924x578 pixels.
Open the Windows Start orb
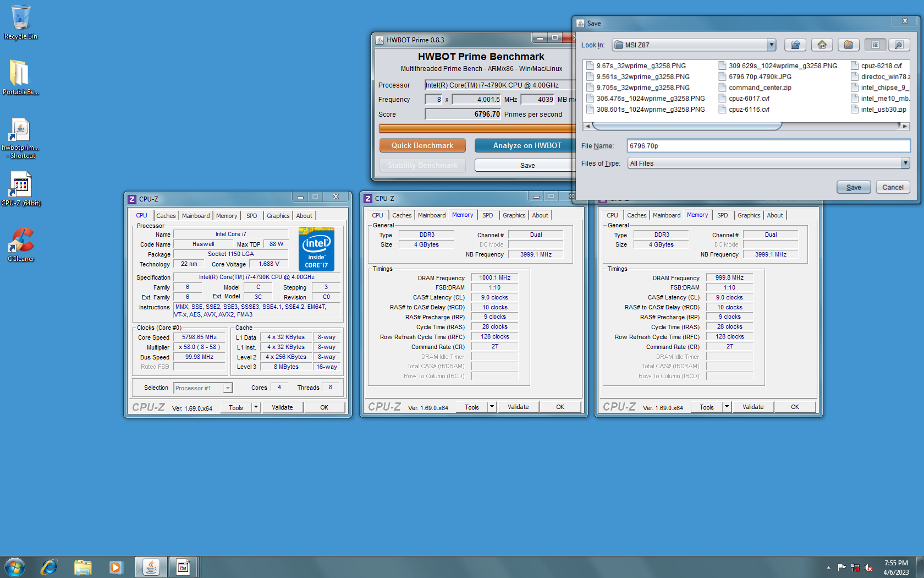[x=14, y=567]
